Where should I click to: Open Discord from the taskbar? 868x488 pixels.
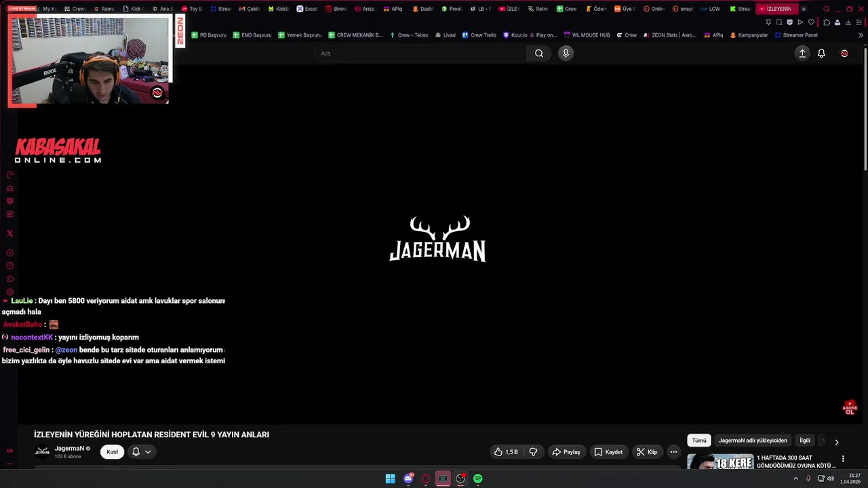(408, 479)
